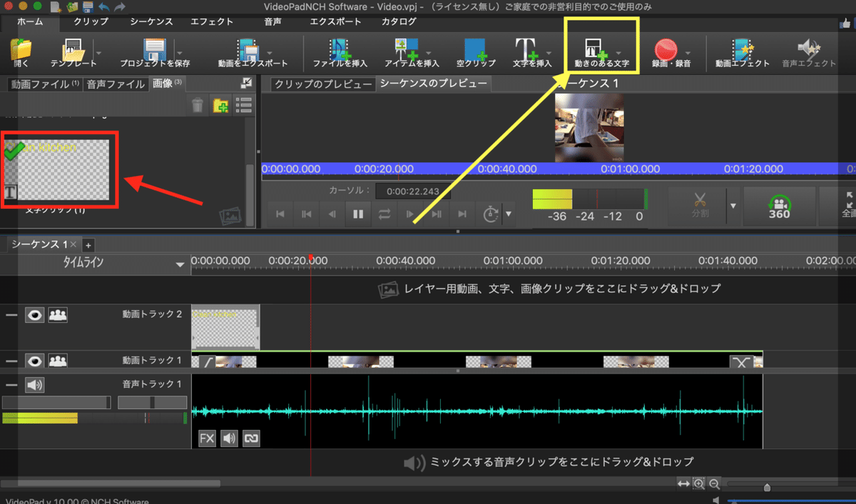Click the zoom-out magnifier on timeline
Viewport: 856px width, 504px height.
point(714,483)
